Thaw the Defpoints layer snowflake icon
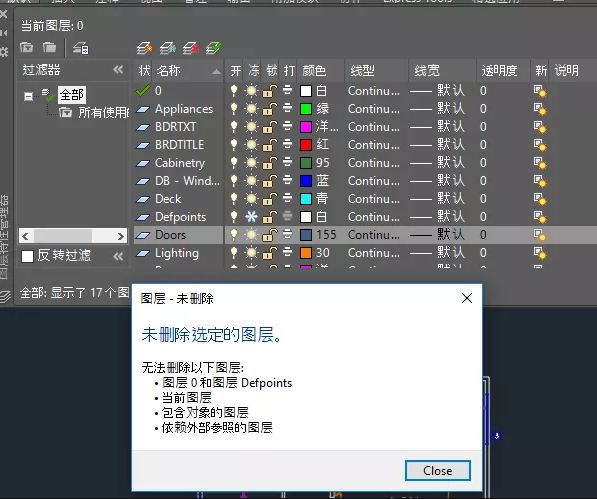597x499 pixels. pos(251,217)
